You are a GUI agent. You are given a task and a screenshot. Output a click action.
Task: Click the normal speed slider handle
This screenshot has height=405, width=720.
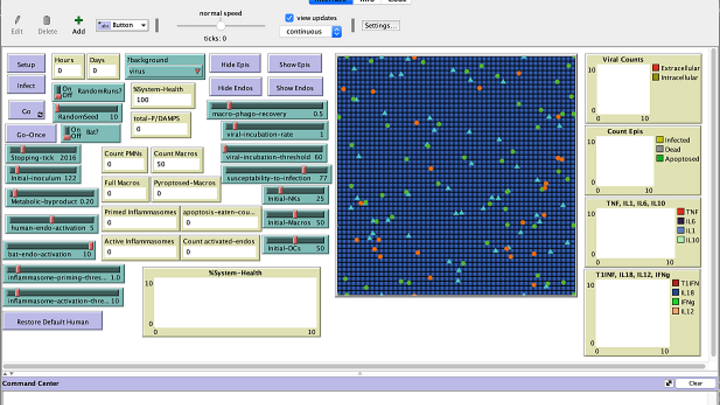[x=220, y=25]
